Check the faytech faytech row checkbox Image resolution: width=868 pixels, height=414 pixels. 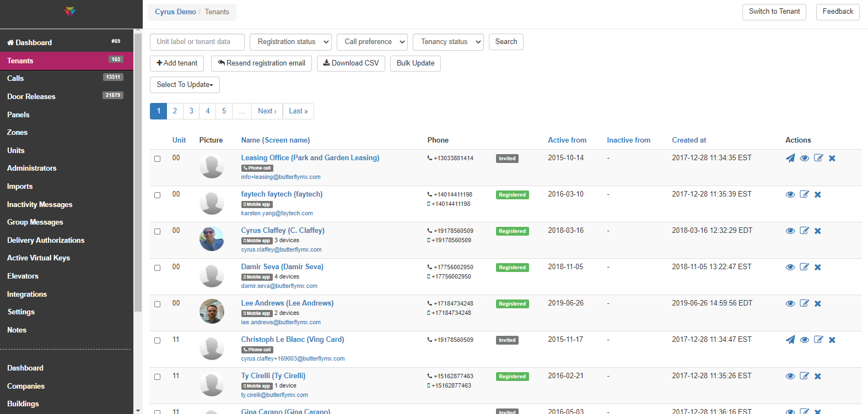click(x=158, y=195)
